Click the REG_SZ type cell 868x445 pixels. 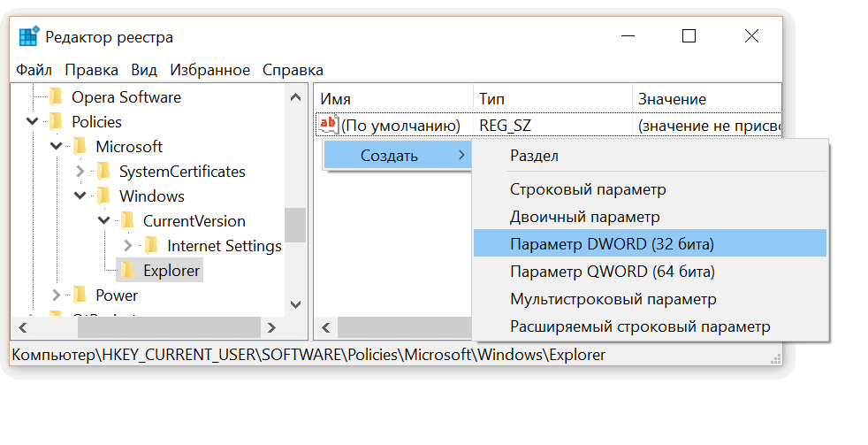(x=505, y=126)
